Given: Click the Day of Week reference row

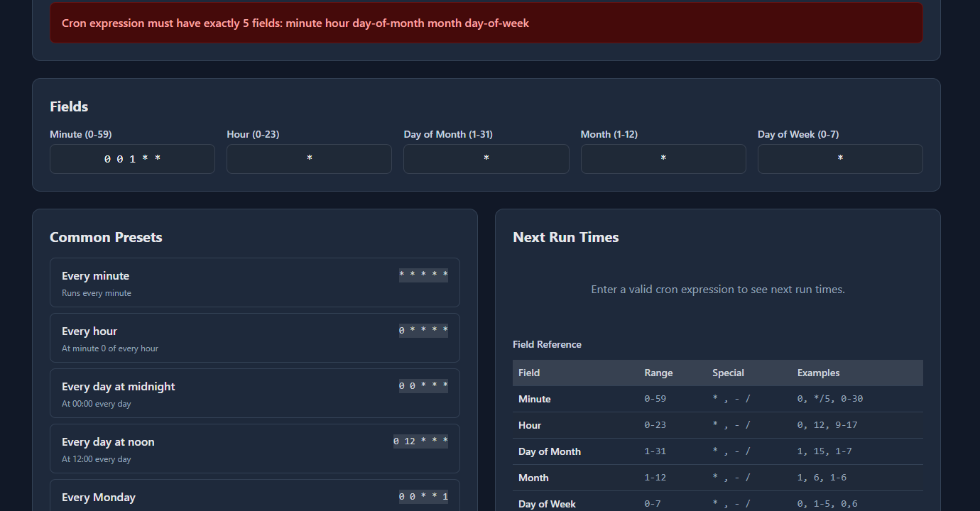Looking at the screenshot, I should [717, 503].
